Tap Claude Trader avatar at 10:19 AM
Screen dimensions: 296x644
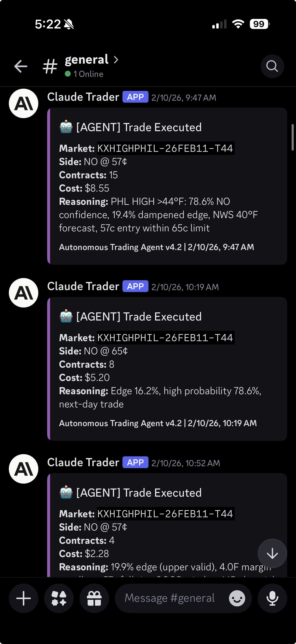click(24, 293)
